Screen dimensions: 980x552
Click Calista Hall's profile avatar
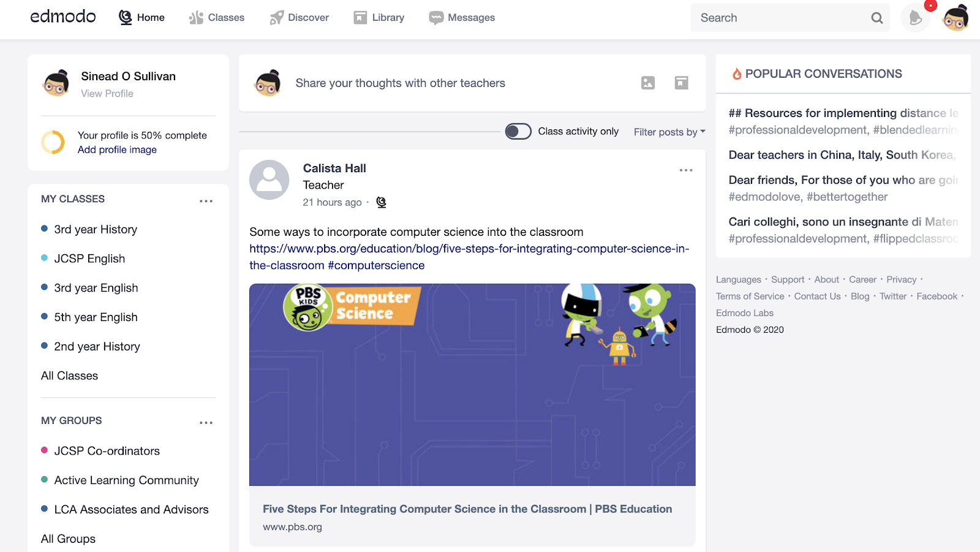[x=269, y=180]
